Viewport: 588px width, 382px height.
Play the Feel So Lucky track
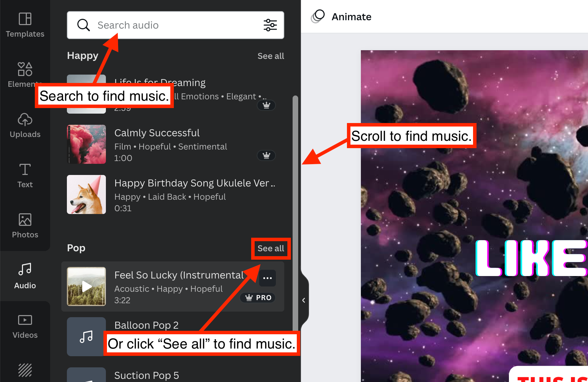[x=86, y=286]
